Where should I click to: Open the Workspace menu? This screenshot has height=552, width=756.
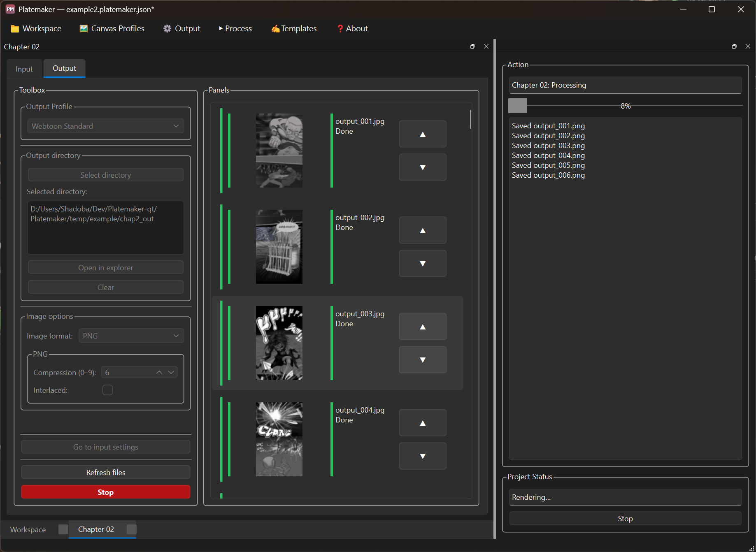coord(36,28)
